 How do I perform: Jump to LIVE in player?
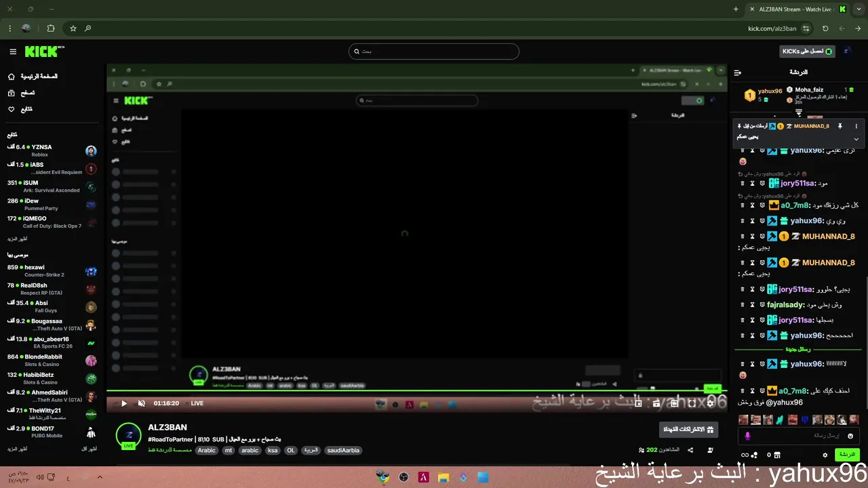[197, 403]
